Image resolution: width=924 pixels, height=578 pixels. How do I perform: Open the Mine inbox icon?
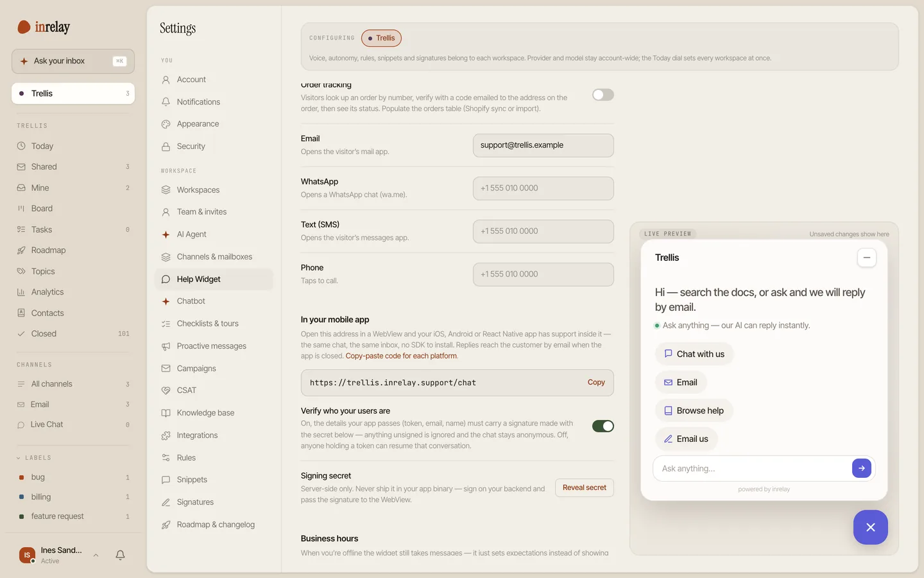pos(21,188)
